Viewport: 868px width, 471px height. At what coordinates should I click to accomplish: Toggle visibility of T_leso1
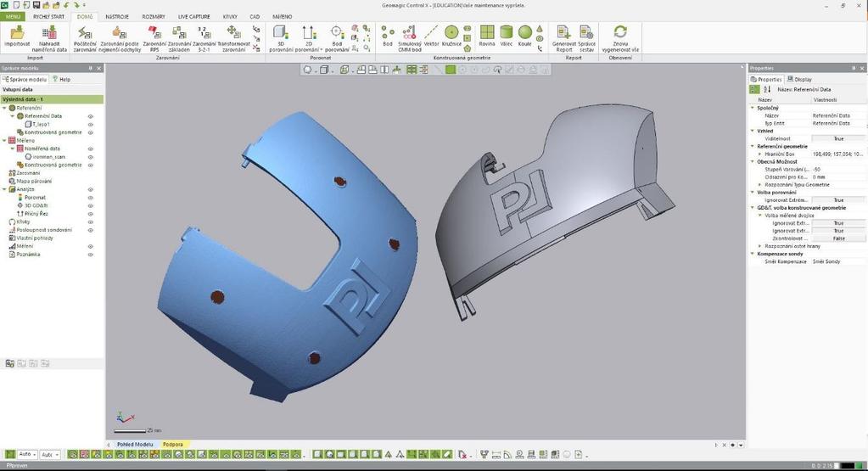pos(90,125)
